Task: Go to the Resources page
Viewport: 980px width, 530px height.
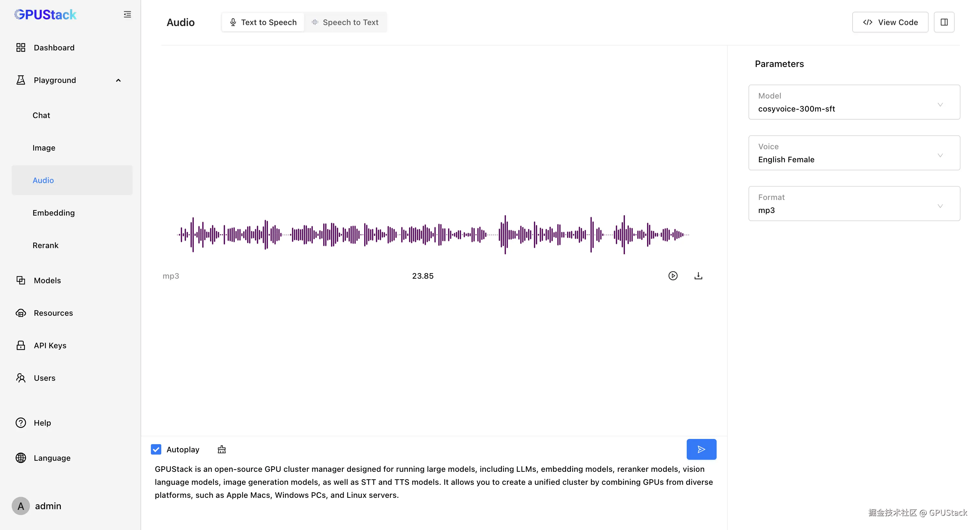Action: [x=53, y=313]
